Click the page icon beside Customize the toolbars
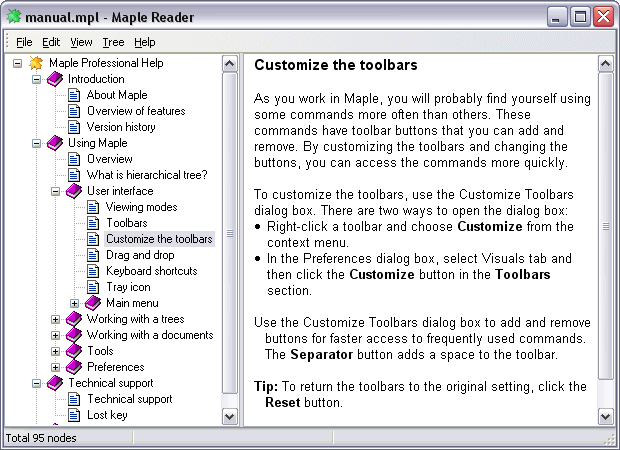 93,239
